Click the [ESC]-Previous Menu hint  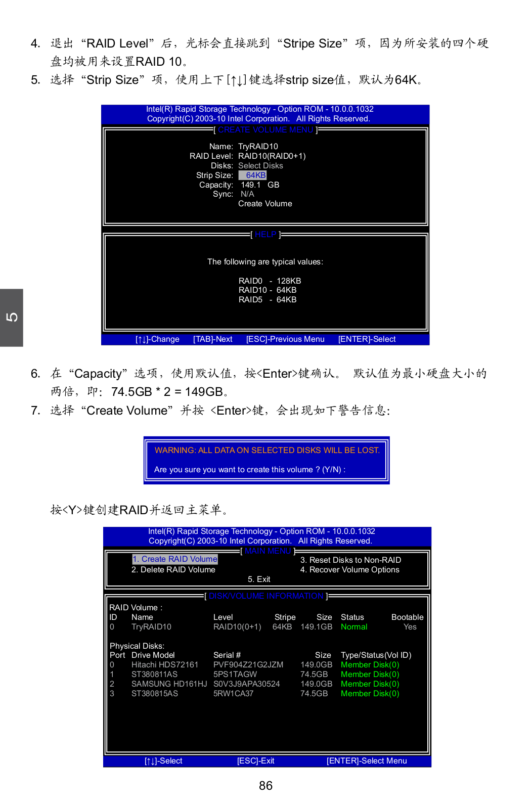coord(285,339)
